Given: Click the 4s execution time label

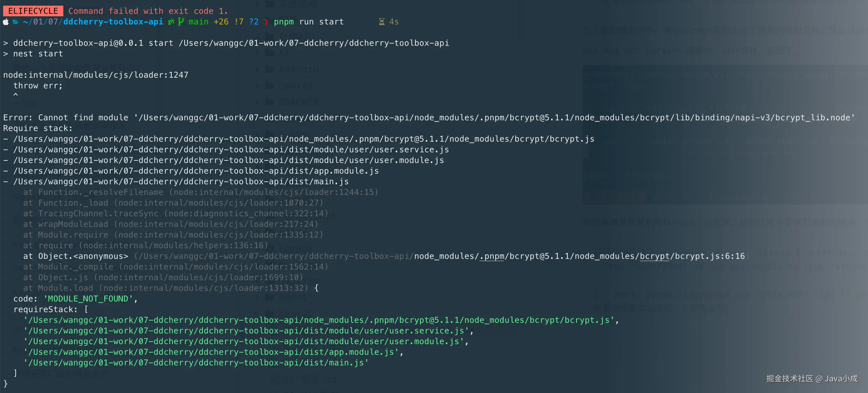Looking at the screenshot, I should click(x=394, y=22).
